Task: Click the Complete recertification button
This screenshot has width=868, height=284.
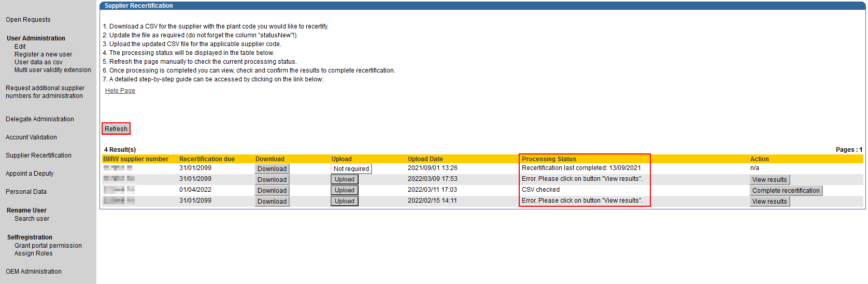Action: (786, 191)
